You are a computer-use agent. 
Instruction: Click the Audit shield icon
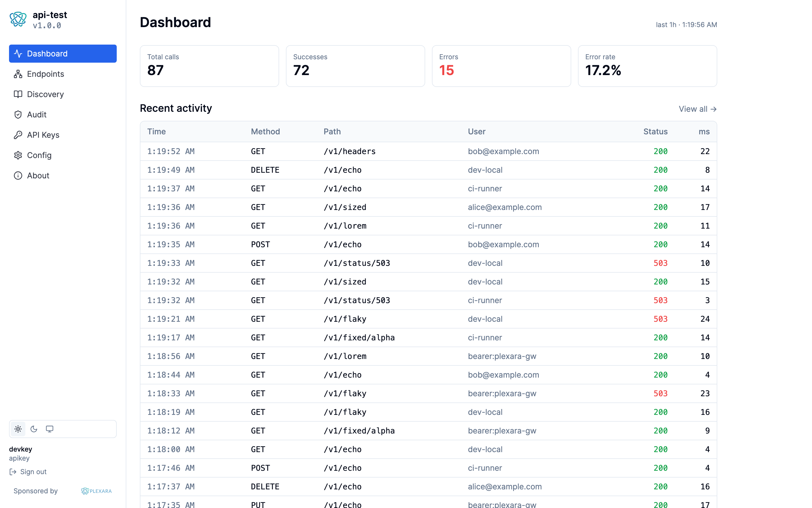pos(18,115)
